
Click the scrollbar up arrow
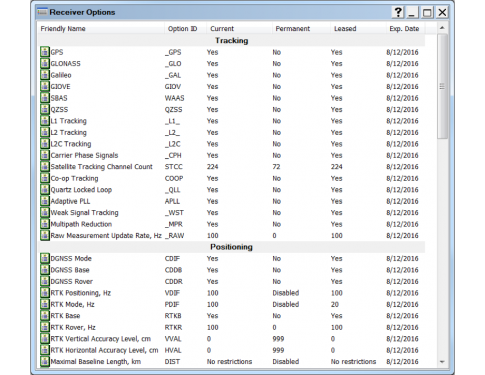442,28
